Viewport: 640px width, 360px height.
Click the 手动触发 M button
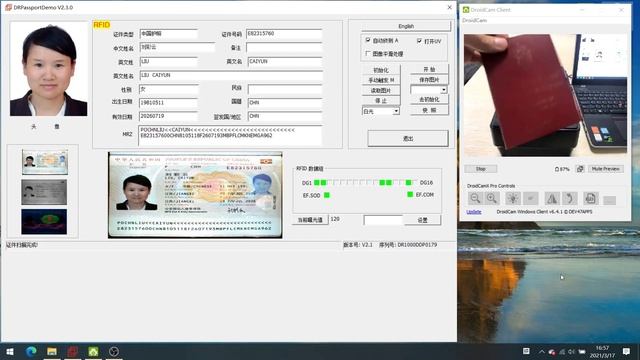[x=381, y=80]
